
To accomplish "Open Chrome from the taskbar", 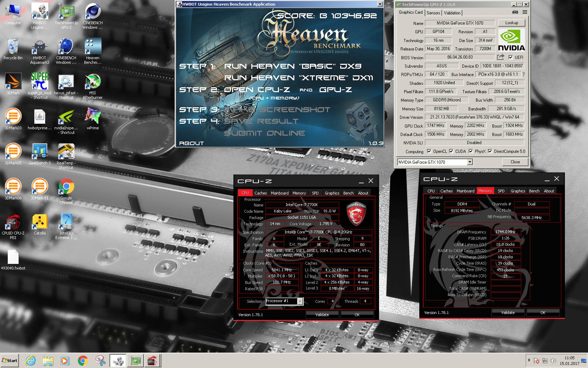I will [83, 361].
